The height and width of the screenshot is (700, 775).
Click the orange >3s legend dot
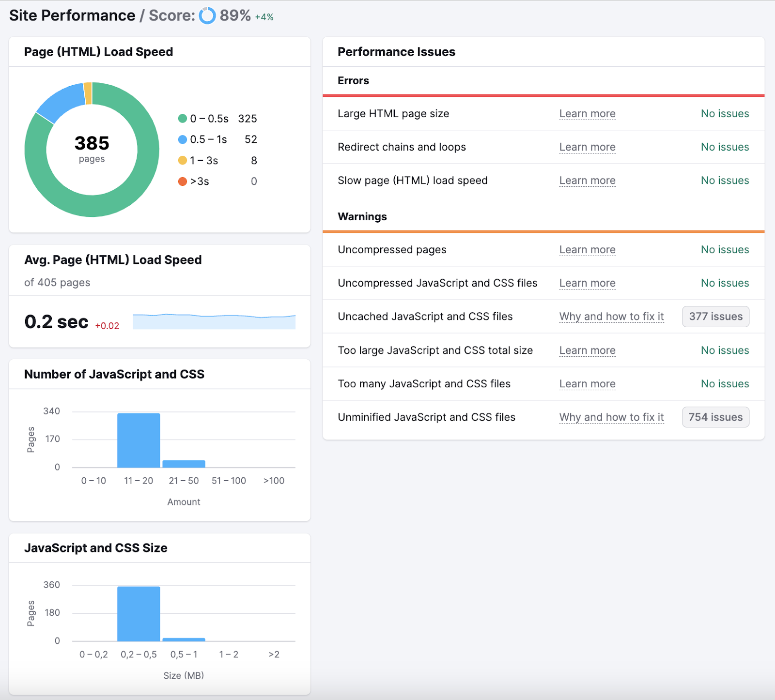[183, 182]
